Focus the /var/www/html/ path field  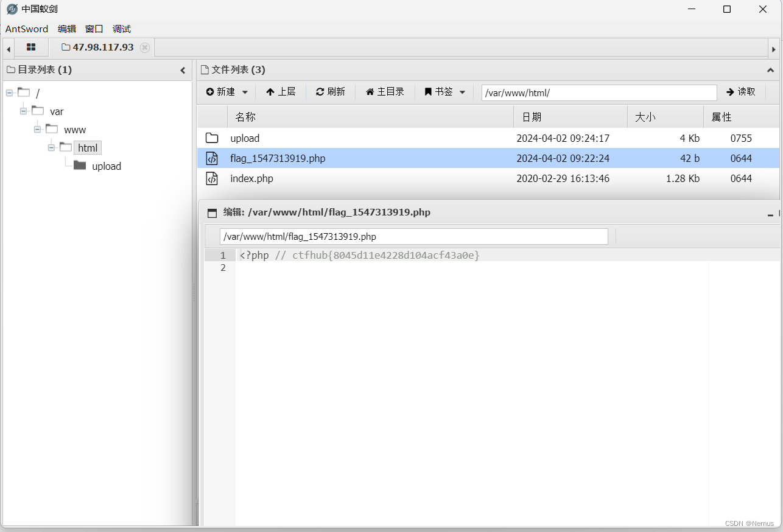[599, 93]
